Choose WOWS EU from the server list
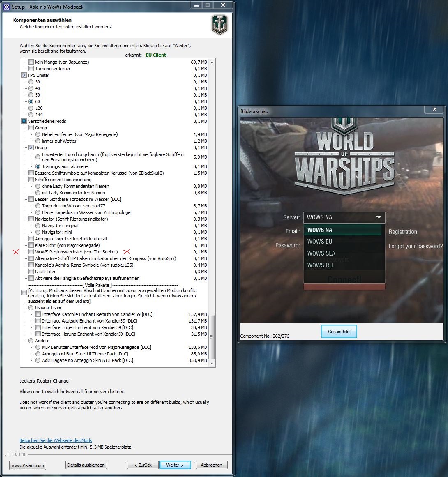Viewport: 448px width, 477px height. pyautogui.click(x=343, y=242)
